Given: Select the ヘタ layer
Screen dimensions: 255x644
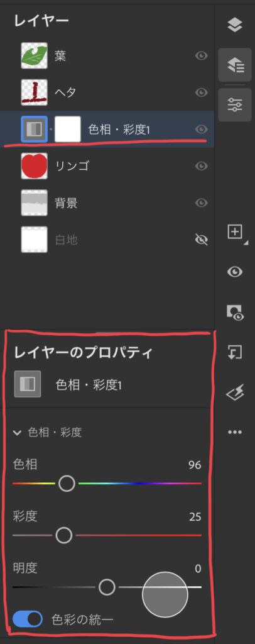Looking at the screenshot, I should point(107,92).
